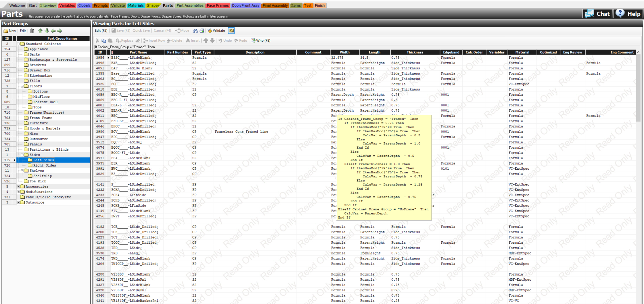This screenshot has width=644, height=304.
Task: Click the Print icon next to Find
Action: [x=202, y=30]
